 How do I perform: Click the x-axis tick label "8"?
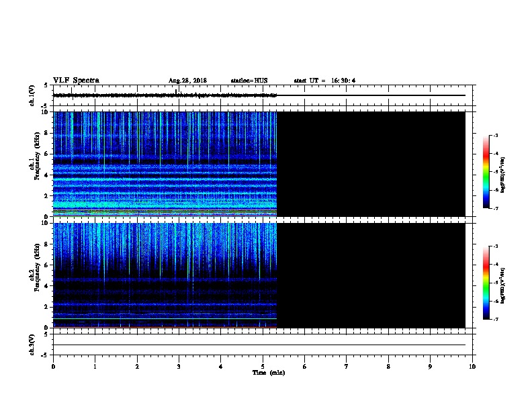(x=388, y=367)
